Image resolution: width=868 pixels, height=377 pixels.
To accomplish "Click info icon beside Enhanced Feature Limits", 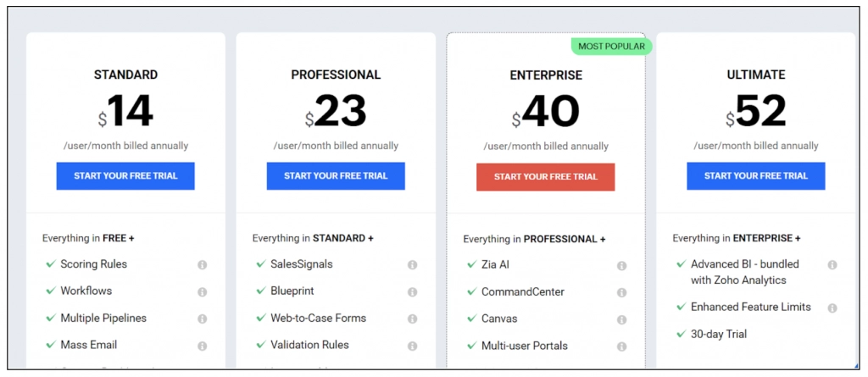I will tap(832, 308).
